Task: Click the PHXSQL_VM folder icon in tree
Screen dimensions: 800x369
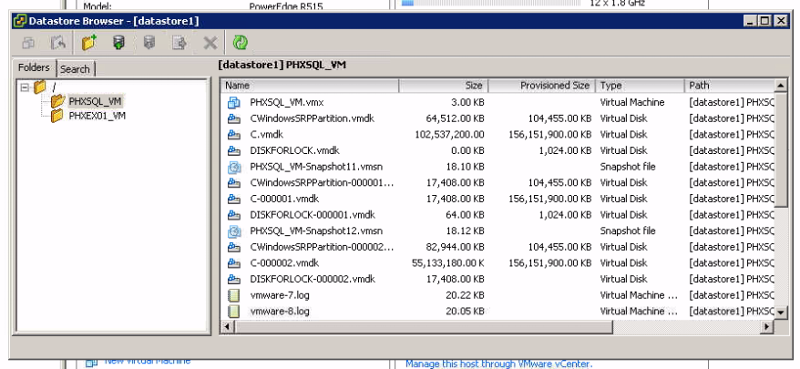Action: 58,101
